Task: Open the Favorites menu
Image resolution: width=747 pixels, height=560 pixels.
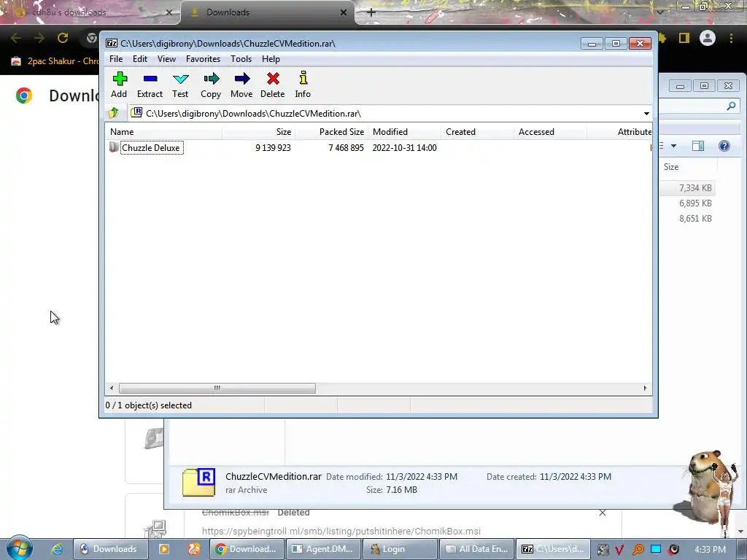Action: click(203, 59)
